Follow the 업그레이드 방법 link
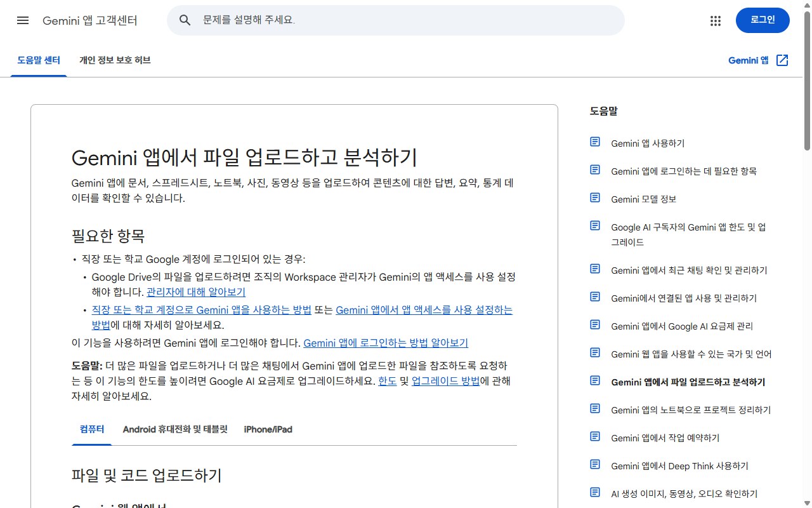 click(445, 381)
